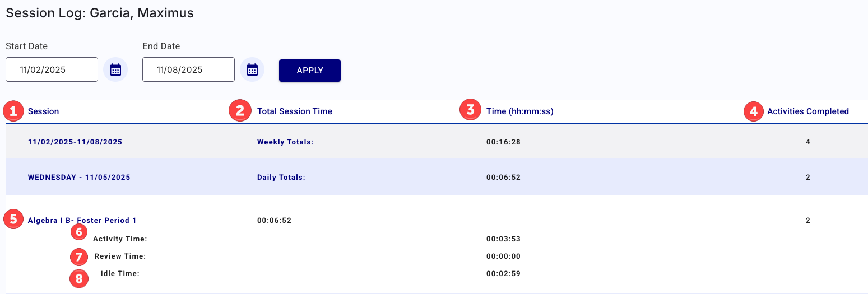868x294 pixels.
Task: Select the Session column header
Action: click(43, 111)
